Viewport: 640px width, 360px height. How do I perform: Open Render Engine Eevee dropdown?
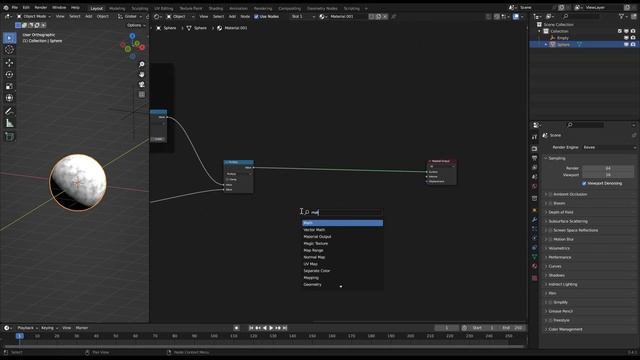pyautogui.click(x=609, y=147)
